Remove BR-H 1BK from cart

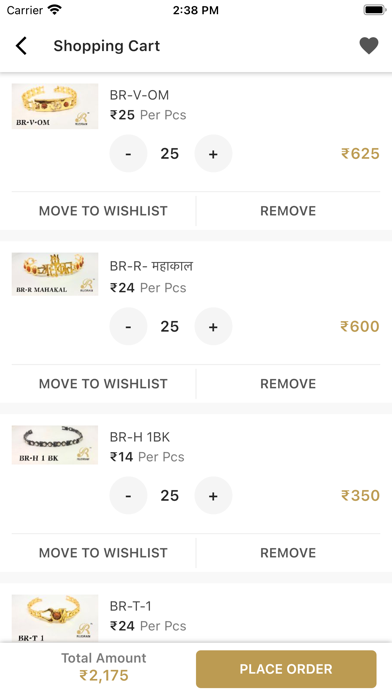pos(288,553)
